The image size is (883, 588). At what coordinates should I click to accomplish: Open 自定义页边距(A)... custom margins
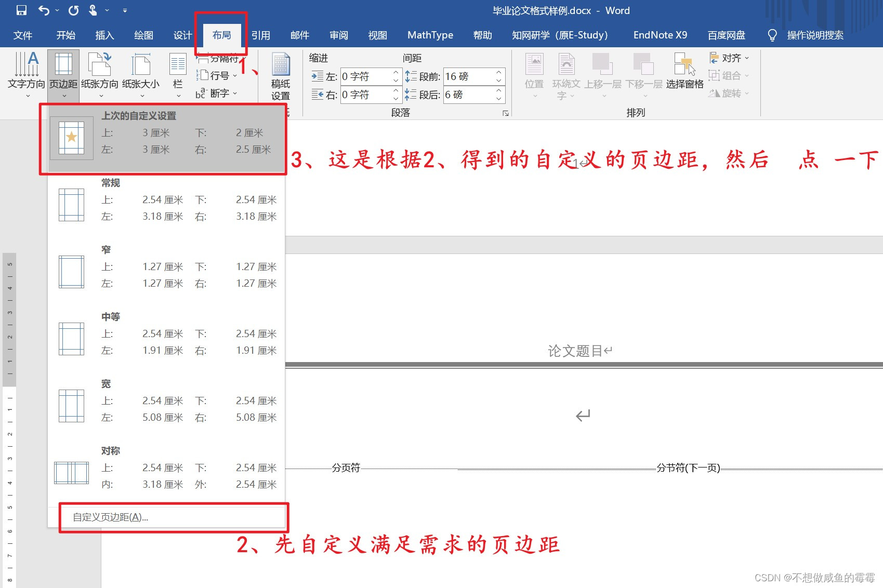pos(166,517)
